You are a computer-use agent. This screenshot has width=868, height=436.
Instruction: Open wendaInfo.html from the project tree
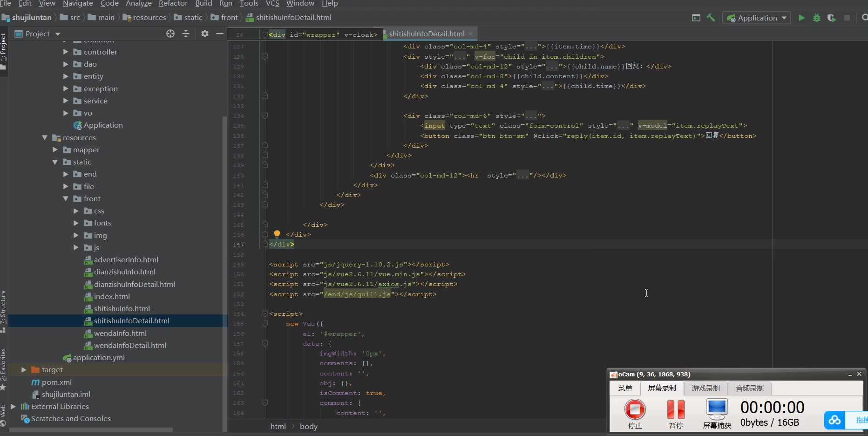coord(120,334)
